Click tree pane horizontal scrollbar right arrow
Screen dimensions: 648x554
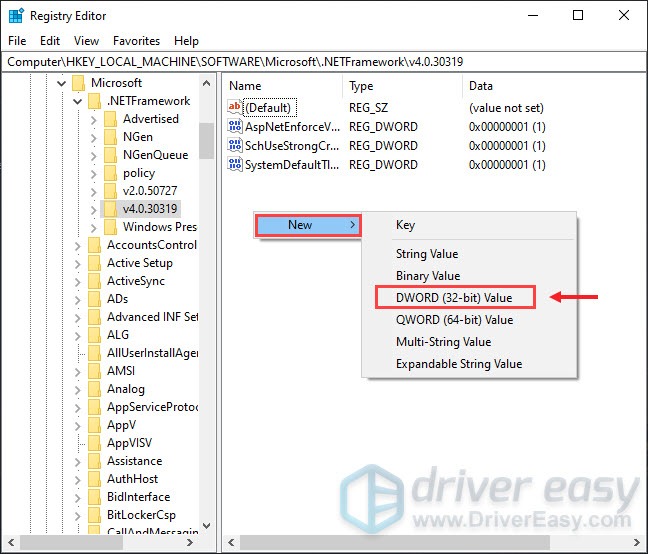click(x=190, y=542)
